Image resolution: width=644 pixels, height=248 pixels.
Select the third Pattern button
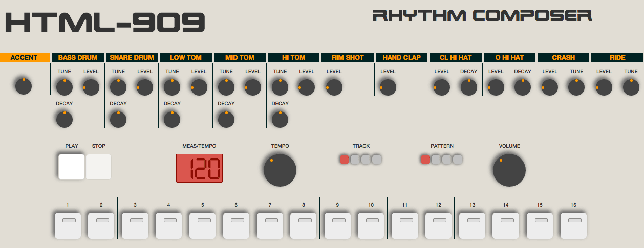(x=447, y=160)
